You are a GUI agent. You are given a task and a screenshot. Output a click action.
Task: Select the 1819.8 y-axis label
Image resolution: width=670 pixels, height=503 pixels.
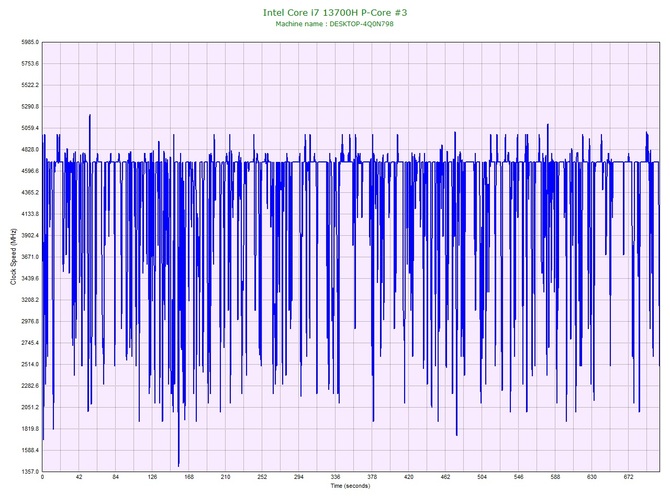30,429
